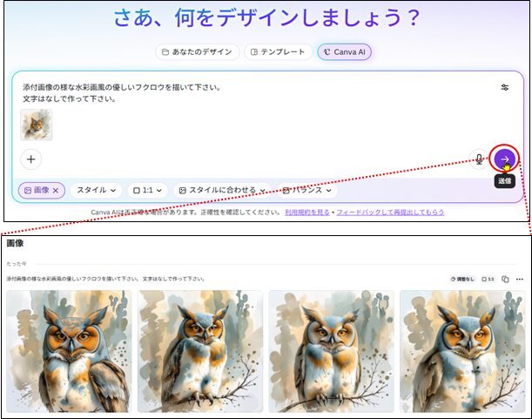The width and height of the screenshot is (532, 419).
Task: Click the copy icon above the results
Action: coord(505,279)
